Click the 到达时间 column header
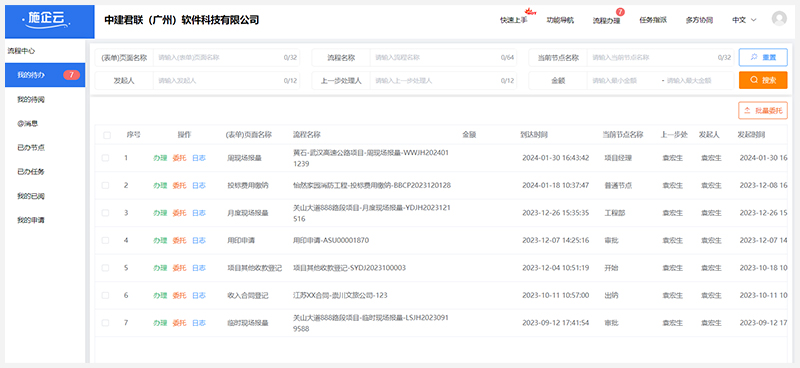 [534, 135]
